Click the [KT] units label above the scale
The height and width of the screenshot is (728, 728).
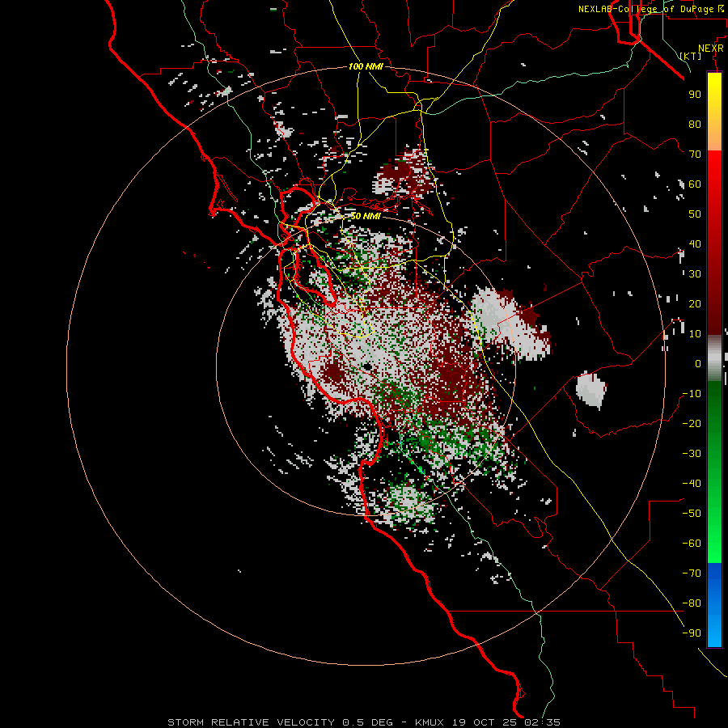(691, 56)
